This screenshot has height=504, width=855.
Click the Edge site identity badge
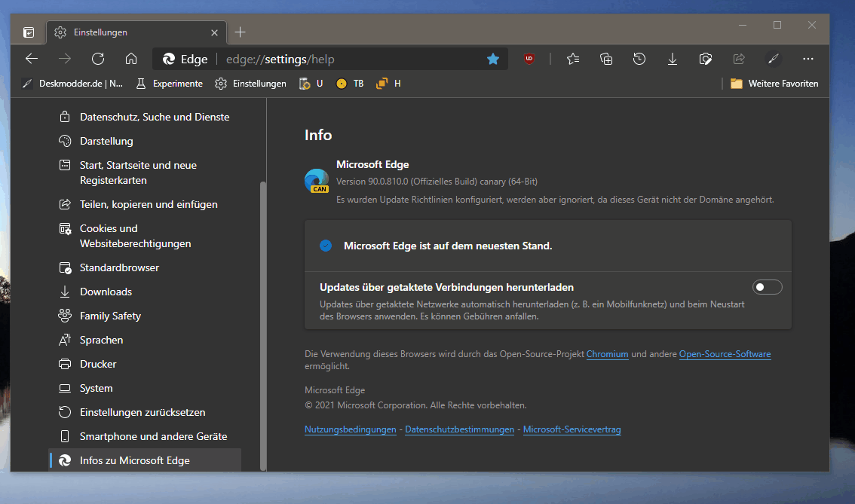[185, 59]
